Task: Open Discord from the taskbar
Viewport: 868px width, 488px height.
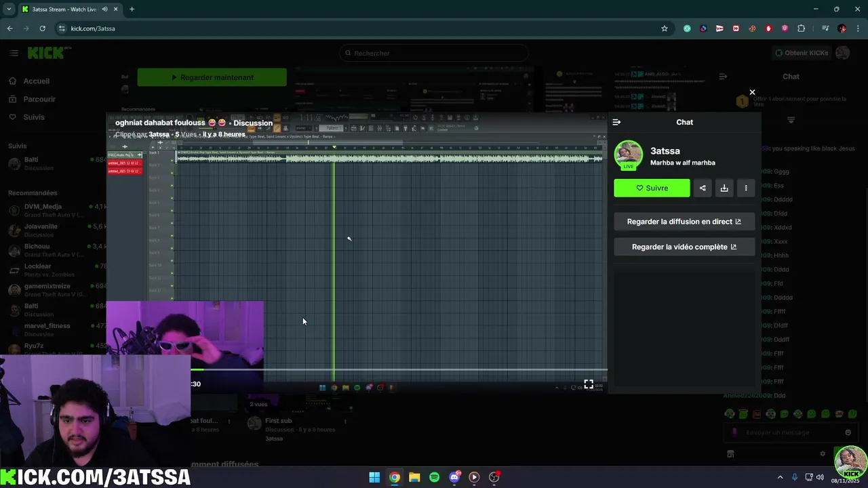Action: pyautogui.click(x=454, y=477)
